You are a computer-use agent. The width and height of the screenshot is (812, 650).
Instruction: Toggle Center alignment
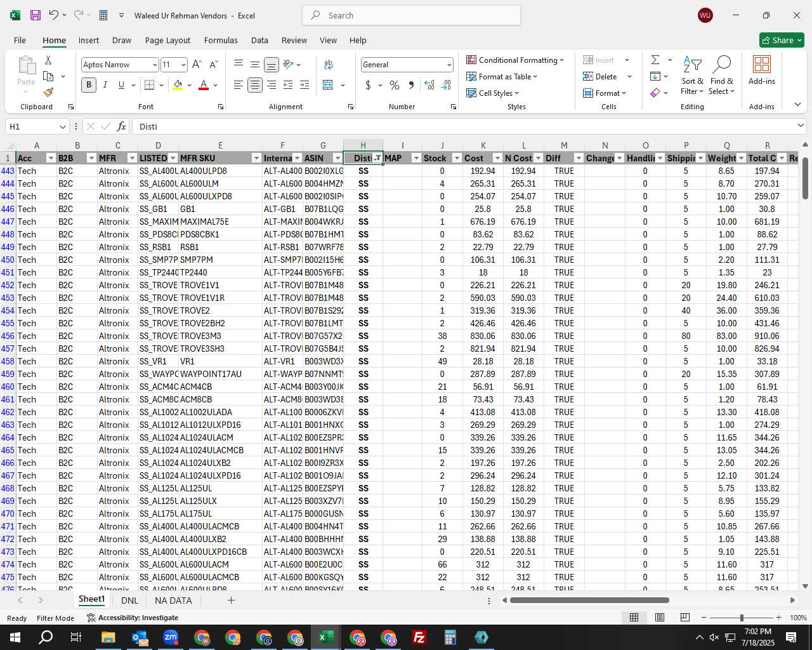255,84
